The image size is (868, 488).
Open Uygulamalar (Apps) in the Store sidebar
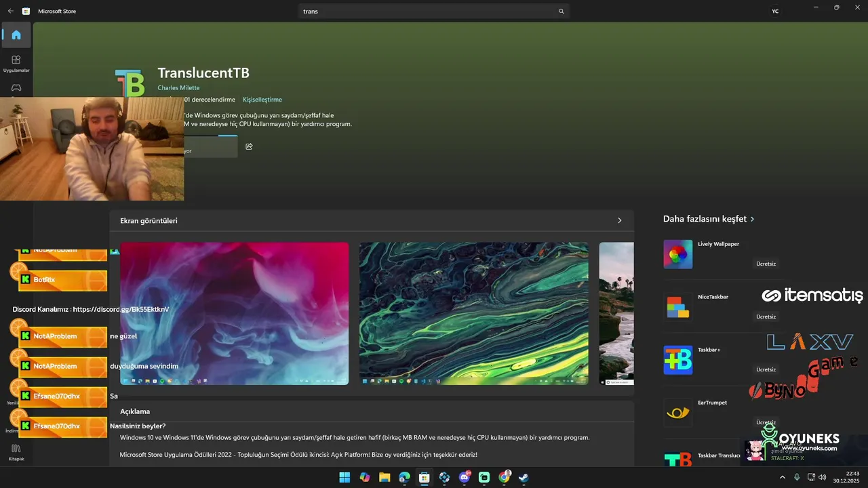point(16,63)
